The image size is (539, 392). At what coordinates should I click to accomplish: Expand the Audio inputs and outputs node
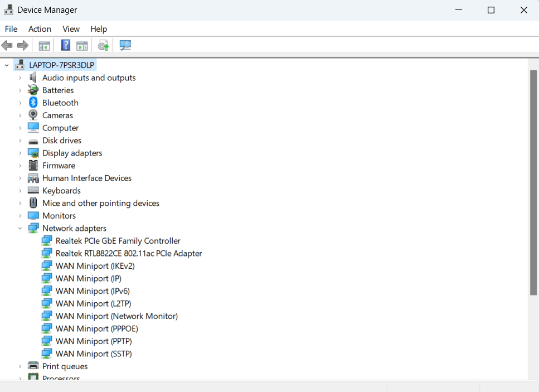(x=20, y=78)
